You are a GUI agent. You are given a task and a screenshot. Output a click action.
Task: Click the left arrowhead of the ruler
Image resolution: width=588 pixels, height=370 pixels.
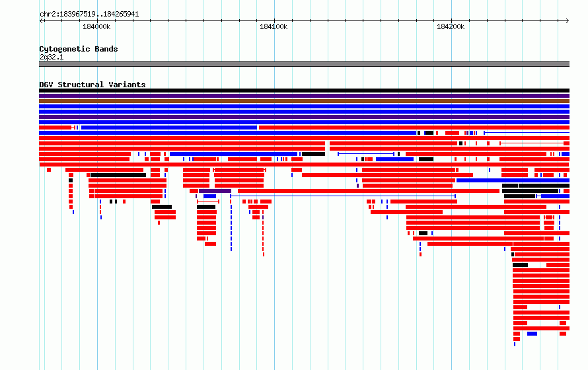(41, 20)
